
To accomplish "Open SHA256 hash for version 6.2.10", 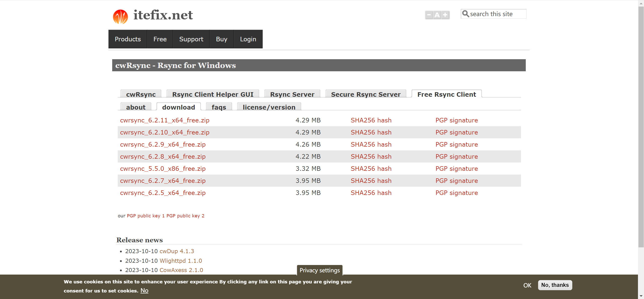I will point(371,132).
